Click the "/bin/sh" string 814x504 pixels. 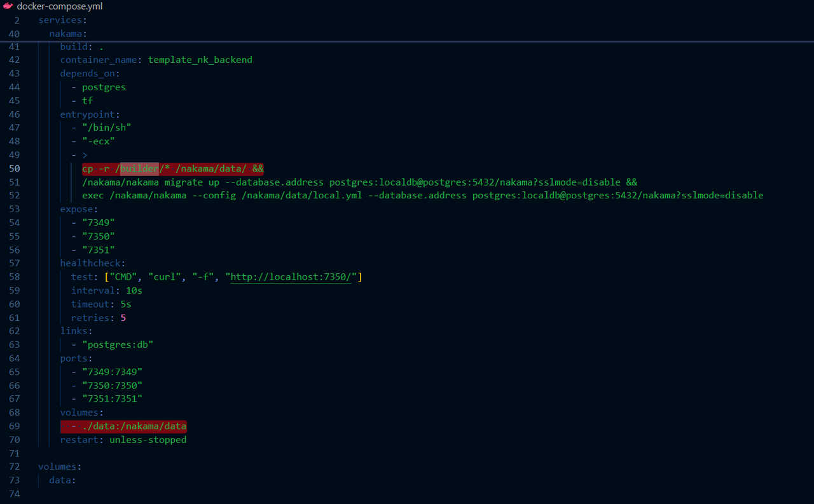coord(107,128)
